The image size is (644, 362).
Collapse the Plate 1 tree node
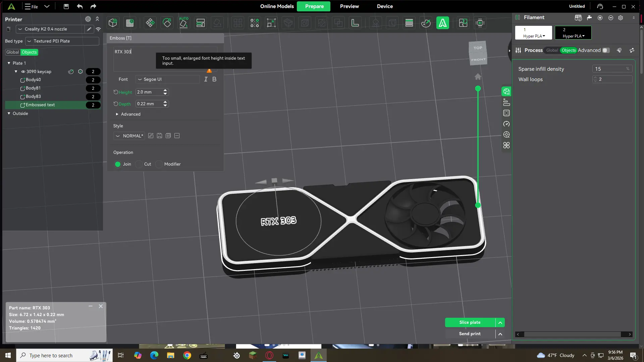click(9, 63)
